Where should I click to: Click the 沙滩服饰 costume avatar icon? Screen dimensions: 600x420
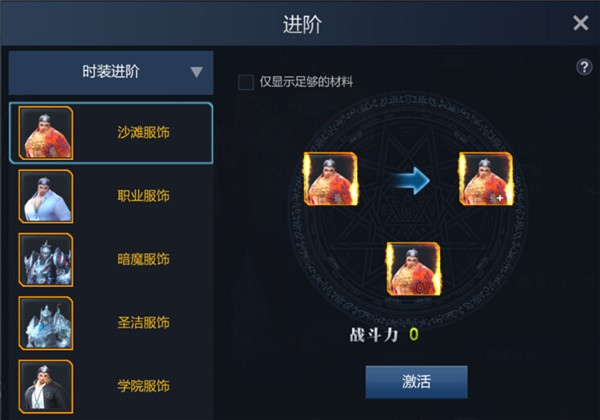(x=46, y=133)
